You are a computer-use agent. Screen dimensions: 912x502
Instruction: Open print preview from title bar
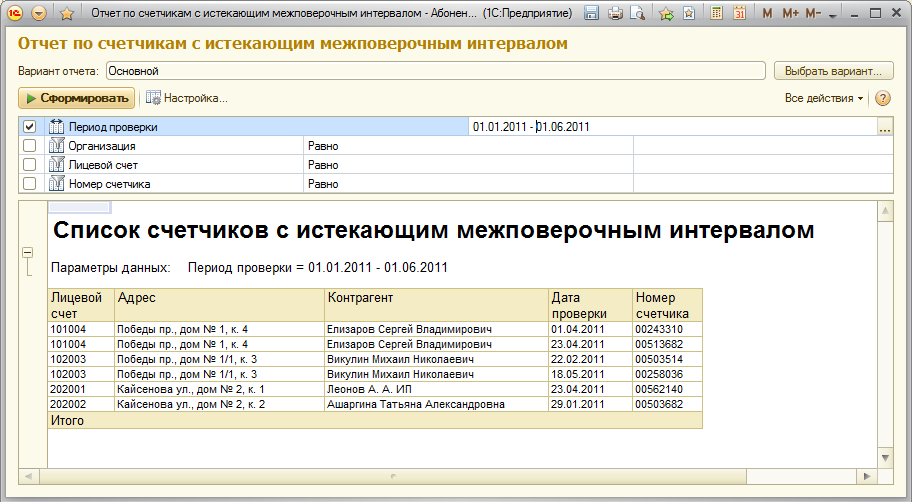click(x=638, y=14)
